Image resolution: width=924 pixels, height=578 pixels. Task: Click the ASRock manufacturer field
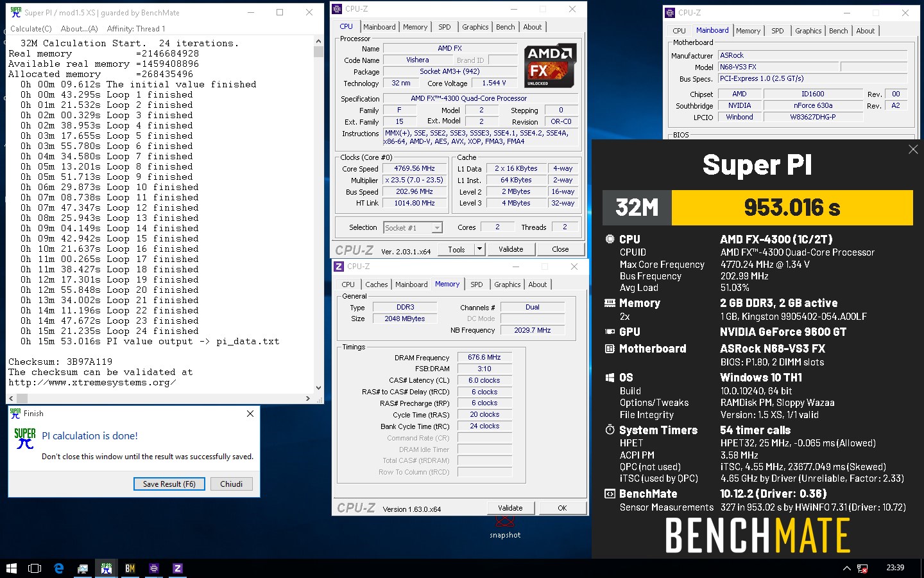813,55
